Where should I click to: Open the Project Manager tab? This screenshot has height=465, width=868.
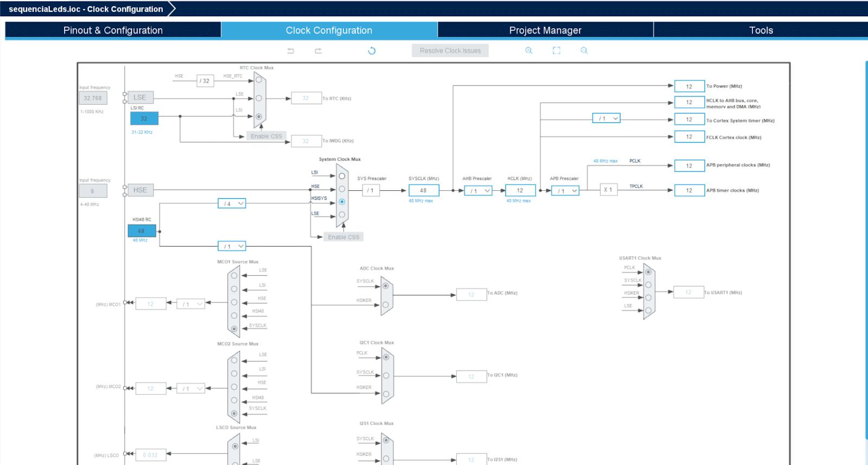pyautogui.click(x=545, y=30)
